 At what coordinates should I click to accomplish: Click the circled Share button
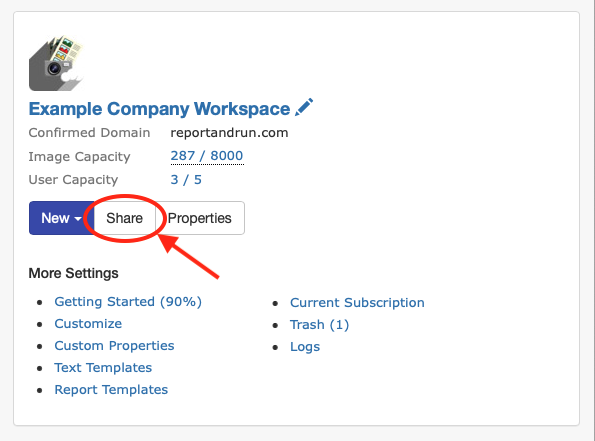point(124,218)
